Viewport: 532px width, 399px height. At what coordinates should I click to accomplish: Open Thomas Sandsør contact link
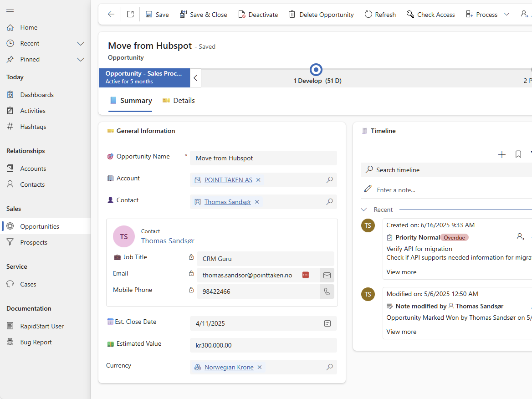click(x=228, y=202)
